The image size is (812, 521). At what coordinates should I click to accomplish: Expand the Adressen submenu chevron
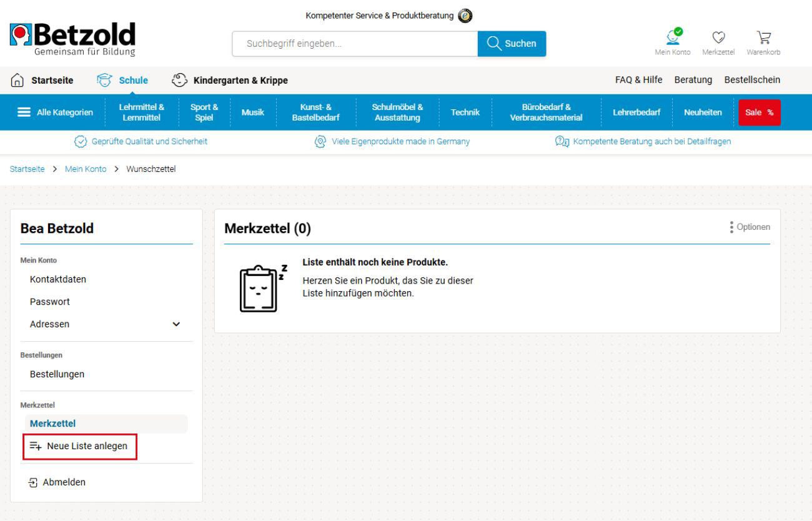pos(176,324)
